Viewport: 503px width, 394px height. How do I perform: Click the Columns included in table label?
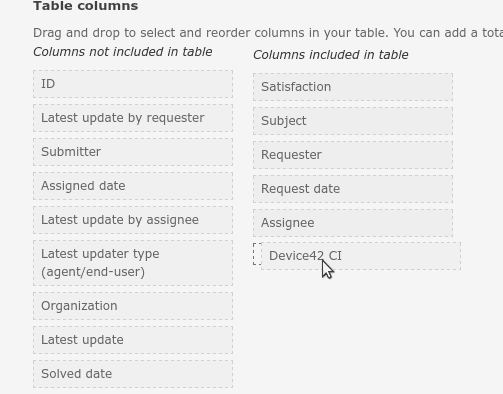tap(331, 55)
